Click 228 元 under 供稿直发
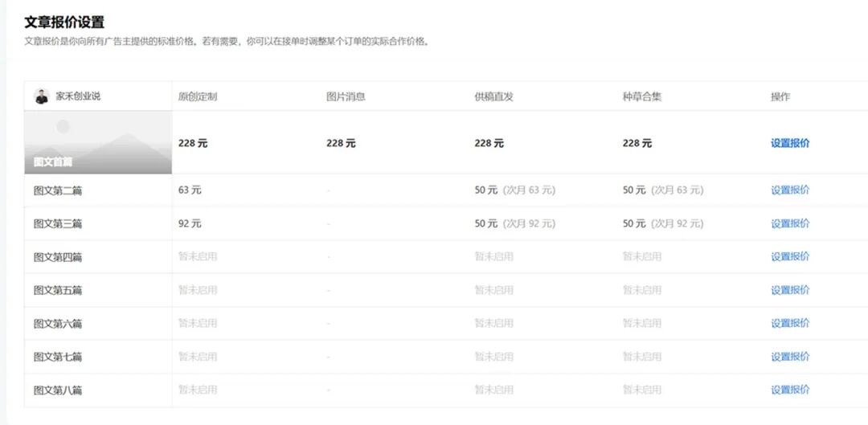 489,143
